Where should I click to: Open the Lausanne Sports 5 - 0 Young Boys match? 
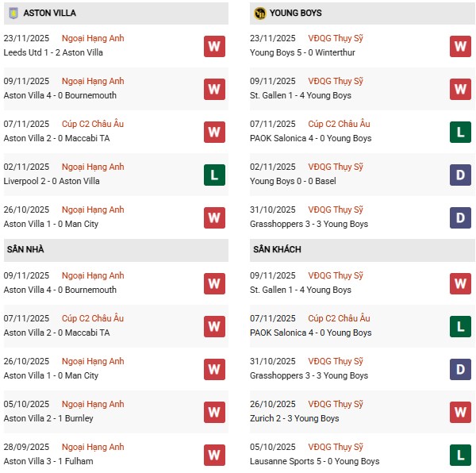(314, 461)
